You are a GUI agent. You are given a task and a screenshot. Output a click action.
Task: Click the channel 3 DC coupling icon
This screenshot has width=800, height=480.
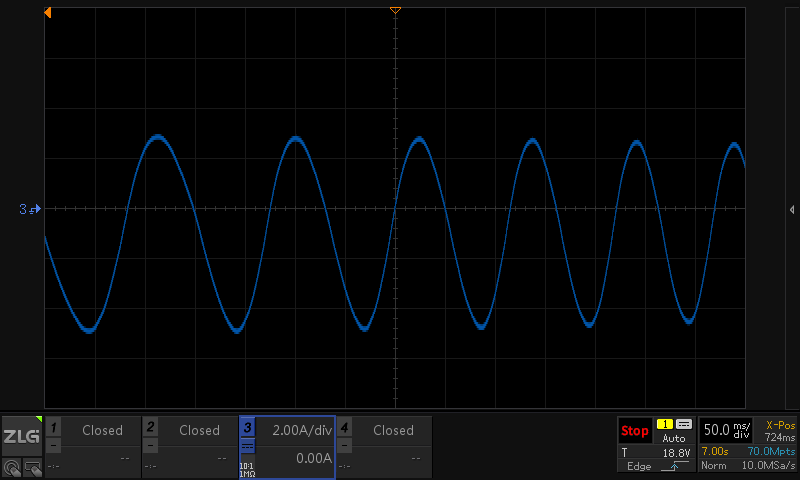tap(247, 446)
